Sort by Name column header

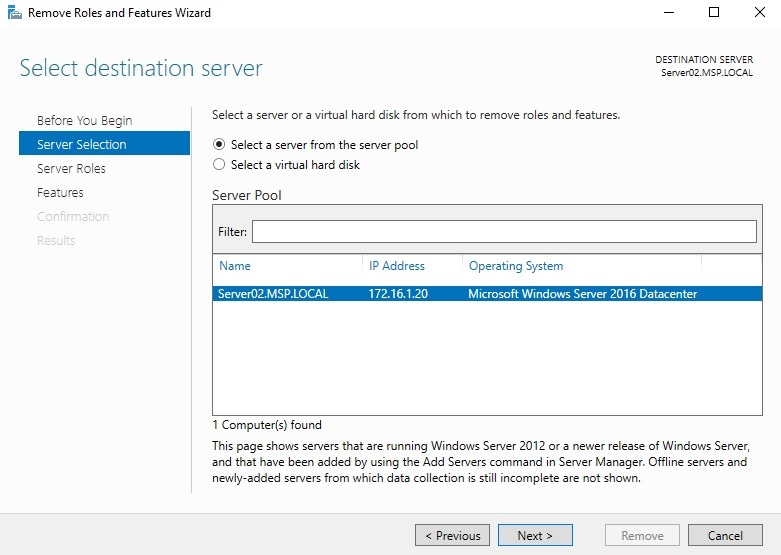235,266
